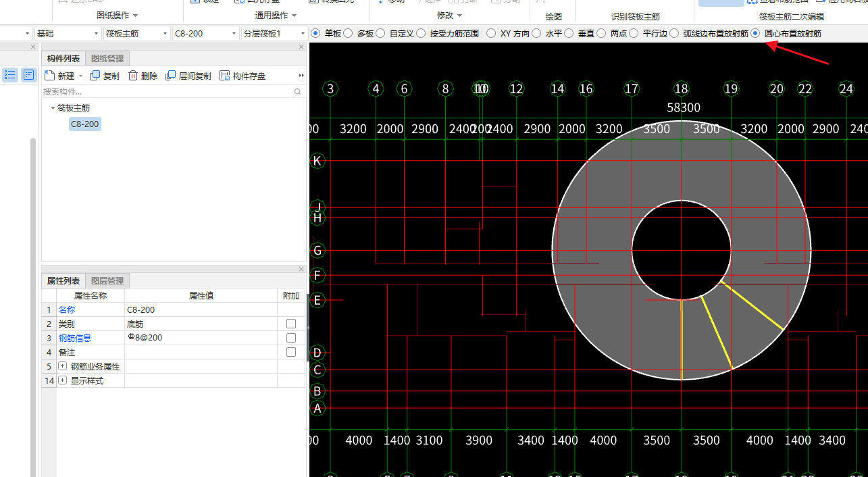The width and height of the screenshot is (868, 477).
Task: Select the 水平 radio option
Action: tap(536, 33)
